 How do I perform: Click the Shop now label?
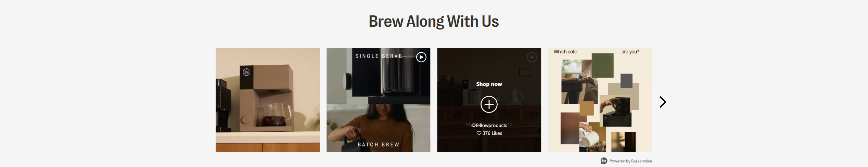pyautogui.click(x=489, y=84)
